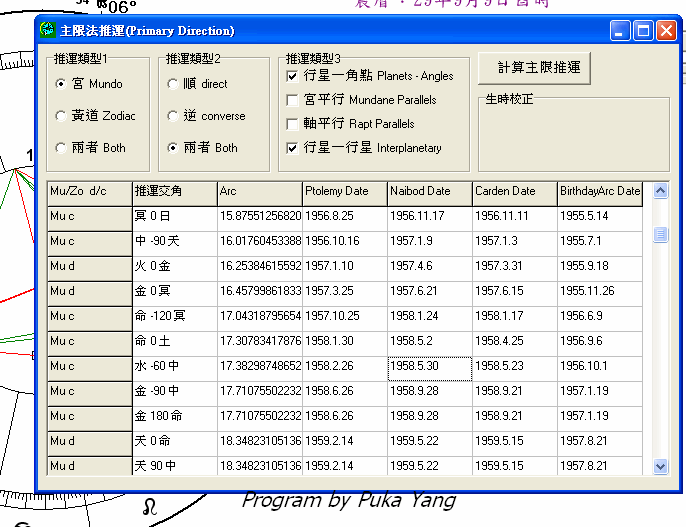The width and height of the screenshot is (686, 527).
Task: Select the 金 -90 中 cell
Action: pos(175,393)
